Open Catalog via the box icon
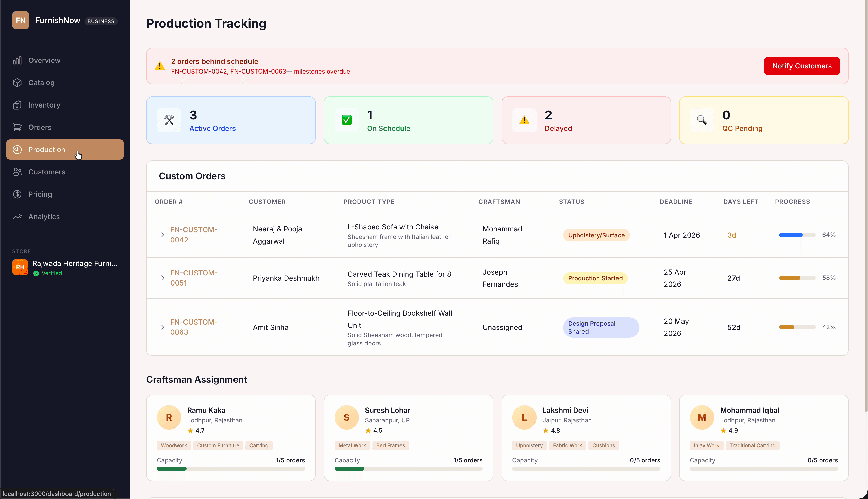The image size is (868, 499). (x=17, y=83)
